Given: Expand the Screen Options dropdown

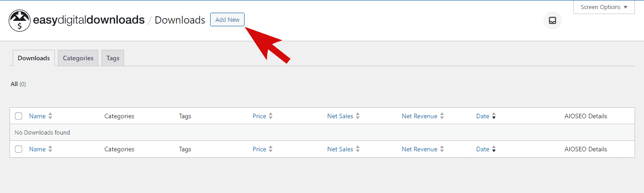Looking at the screenshot, I should [604, 7].
